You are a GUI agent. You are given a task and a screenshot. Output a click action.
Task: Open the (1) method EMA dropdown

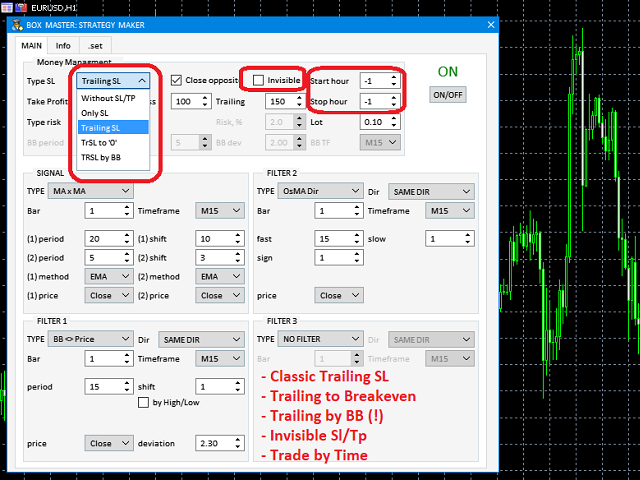point(107,275)
